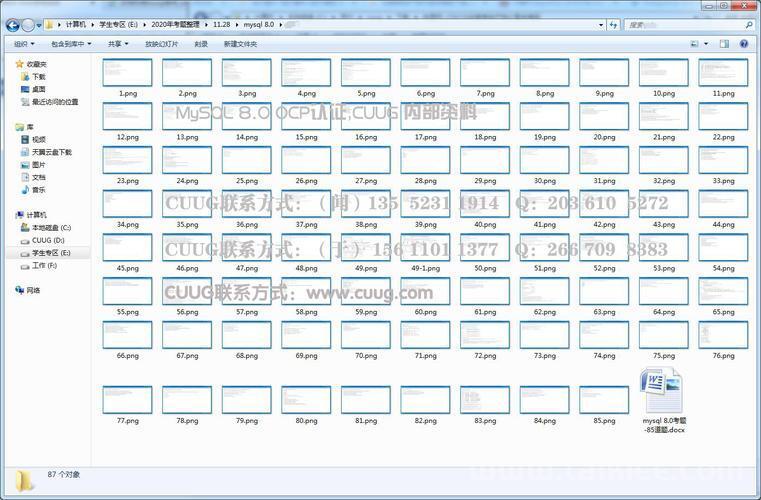Open the 视频 library
The width and height of the screenshot is (761, 500).
tap(33, 140)
